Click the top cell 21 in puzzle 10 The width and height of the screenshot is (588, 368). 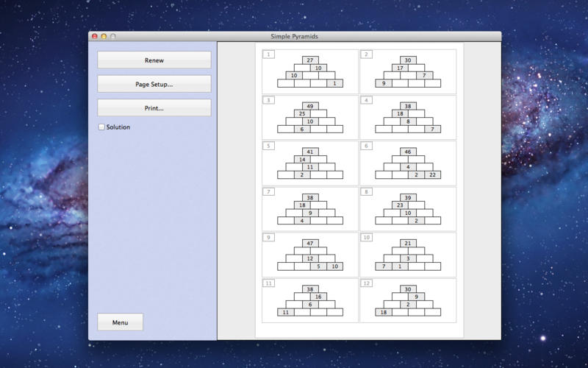pyautogui.click(x=407, y=243)
